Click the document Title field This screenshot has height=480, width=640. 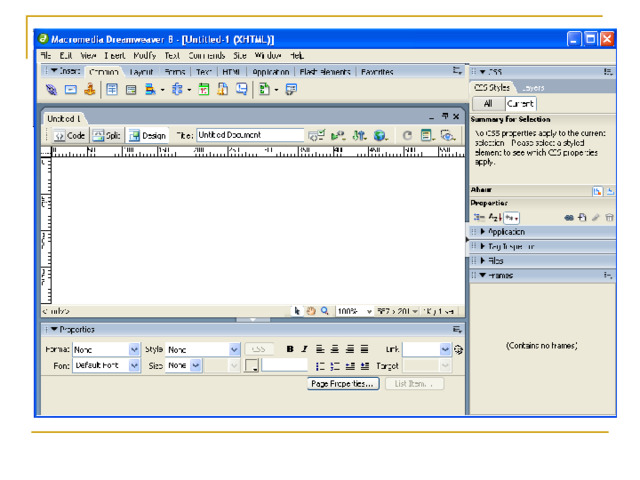click(250, 135)
